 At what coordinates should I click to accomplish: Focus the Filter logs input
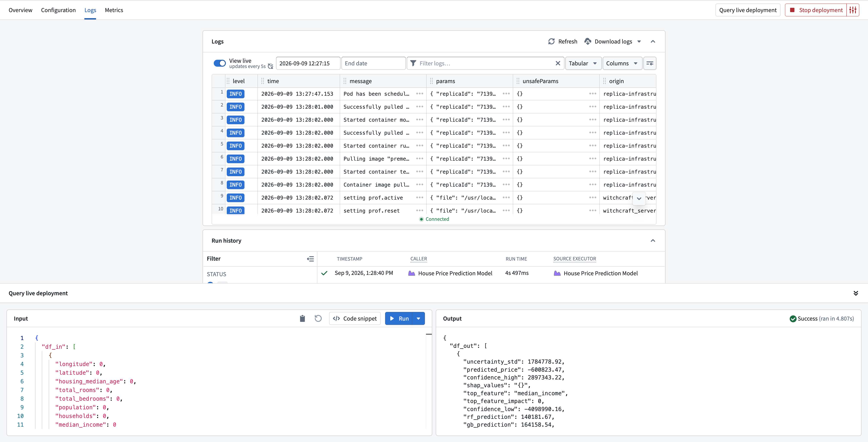485,63
